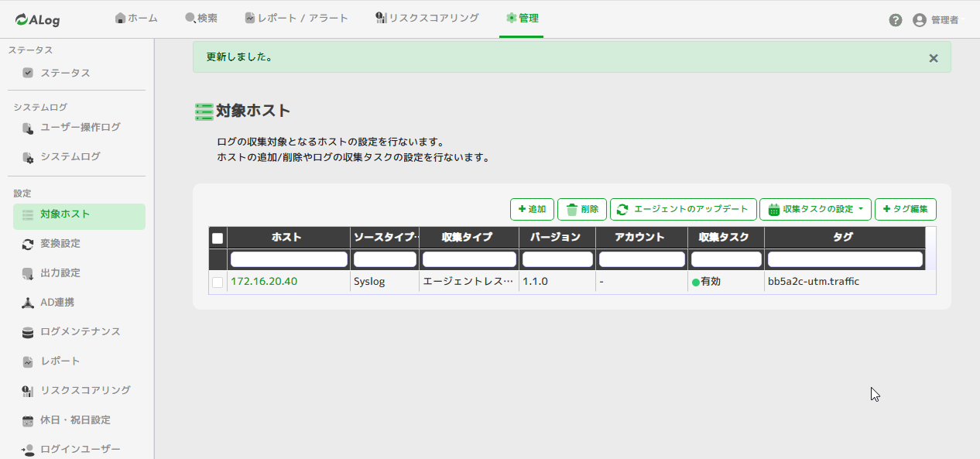Screen dimensions: 980x459
Task: Click エージェントのアップデート button
Action: tap(684, 209)
